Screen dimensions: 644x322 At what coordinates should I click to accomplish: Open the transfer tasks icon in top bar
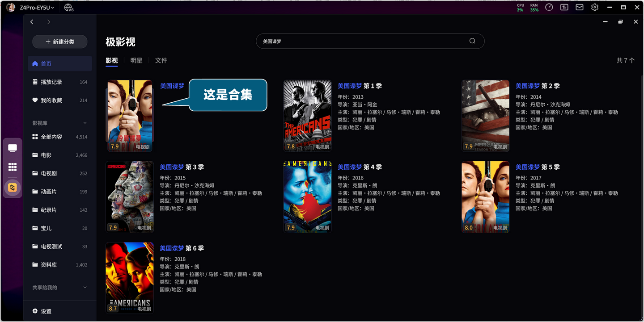pyautogui.click(x=564, y=8)
